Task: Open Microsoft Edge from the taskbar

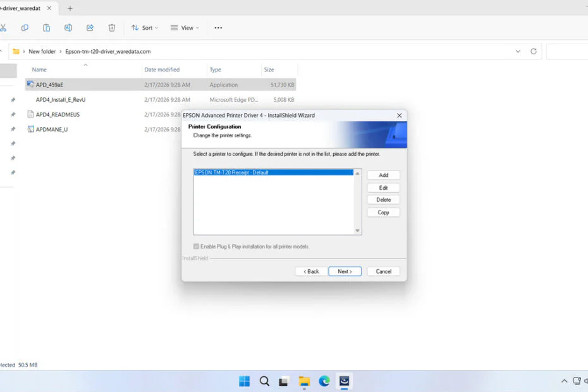Action: click(x=324, y=381)
